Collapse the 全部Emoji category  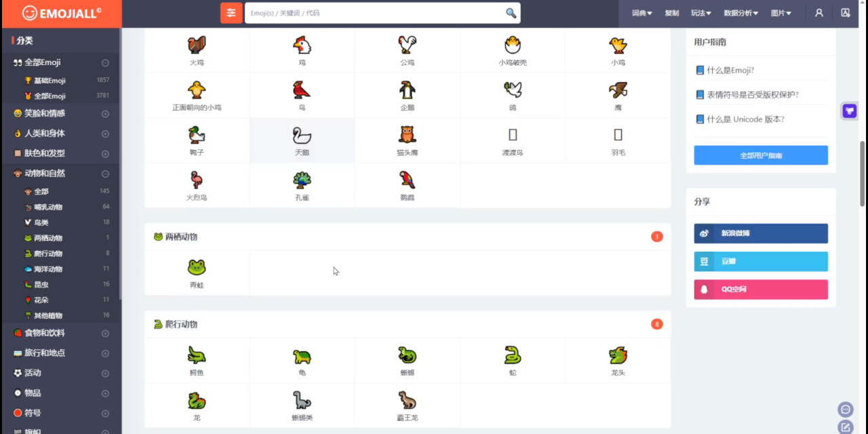tap(105, 62)
